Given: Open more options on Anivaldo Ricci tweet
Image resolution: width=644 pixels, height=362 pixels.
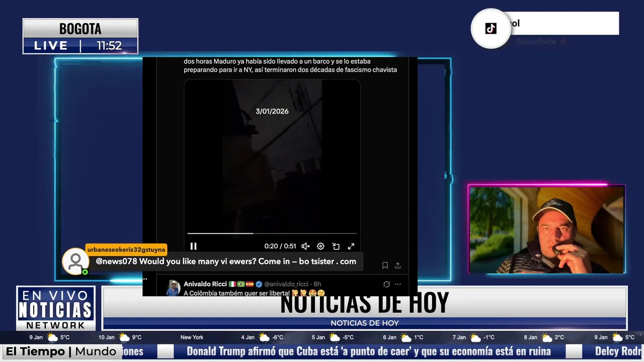Looking at the screenshot, I should tap(398, 284).
